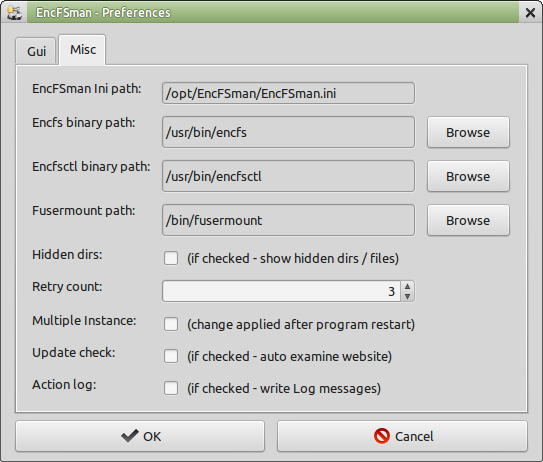Click the red Cancel prohibition icon
Viewport: 543px width, 462px height.
pos(382,436)
